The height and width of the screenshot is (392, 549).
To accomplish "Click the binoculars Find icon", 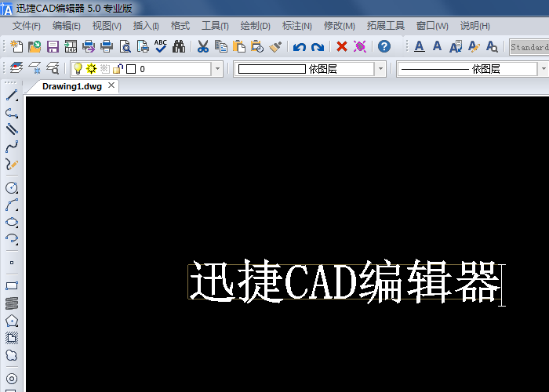I will click(x=179, y=46).
